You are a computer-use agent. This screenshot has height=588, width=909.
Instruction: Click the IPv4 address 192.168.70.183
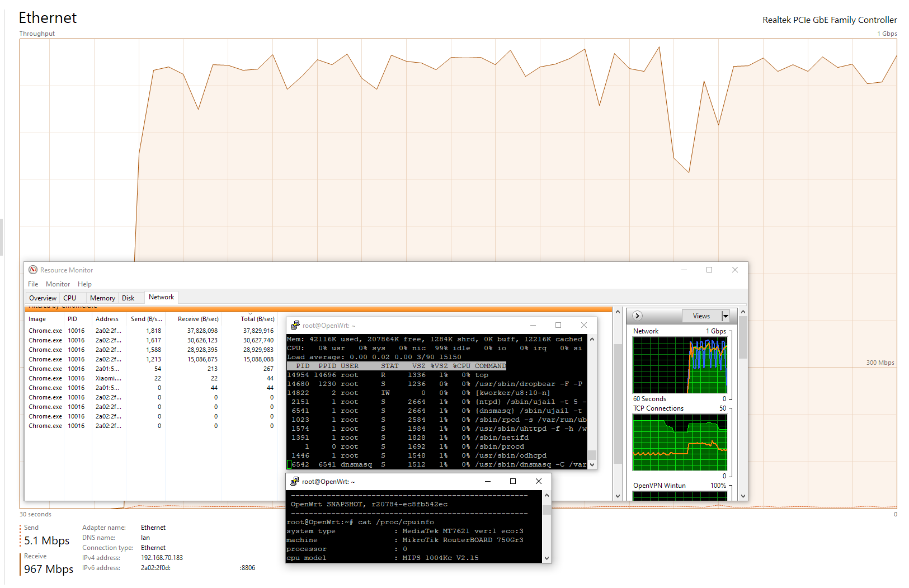pyautogui.click(x=162, y=558)
